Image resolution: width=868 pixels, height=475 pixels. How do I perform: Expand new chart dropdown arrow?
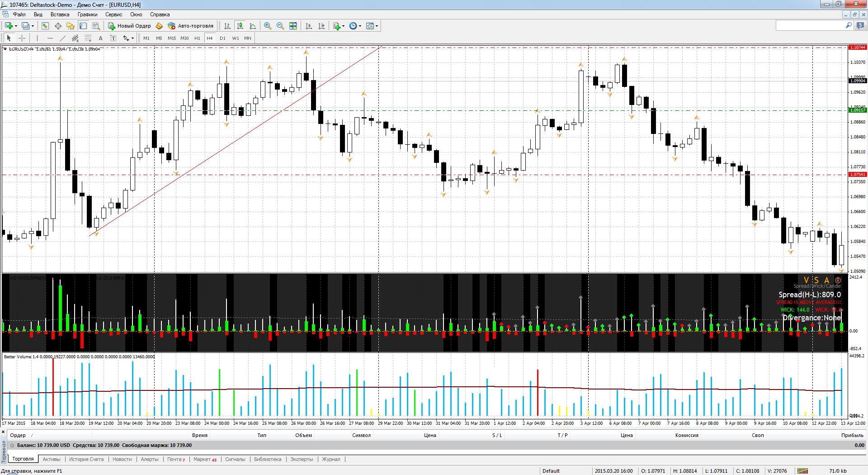point(16,26)
